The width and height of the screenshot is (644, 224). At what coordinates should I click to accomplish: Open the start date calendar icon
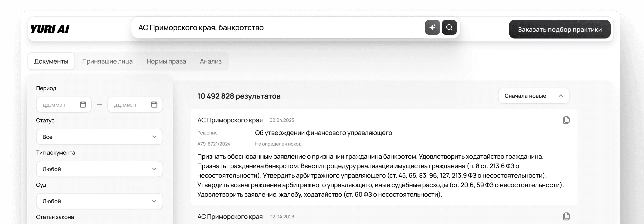point(83,104)
